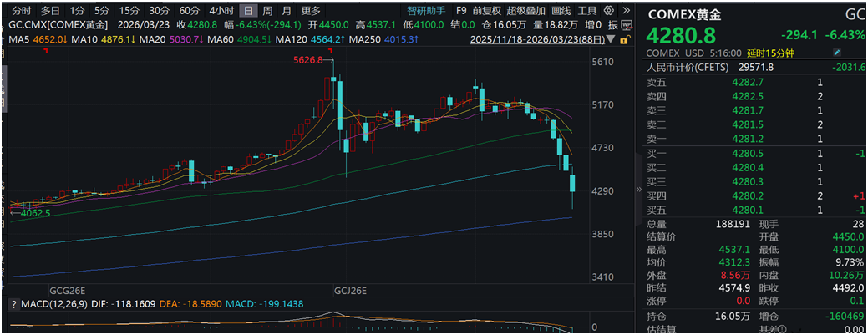
Task: Activate 画线 drawing tool
Action: click(561, 11)
